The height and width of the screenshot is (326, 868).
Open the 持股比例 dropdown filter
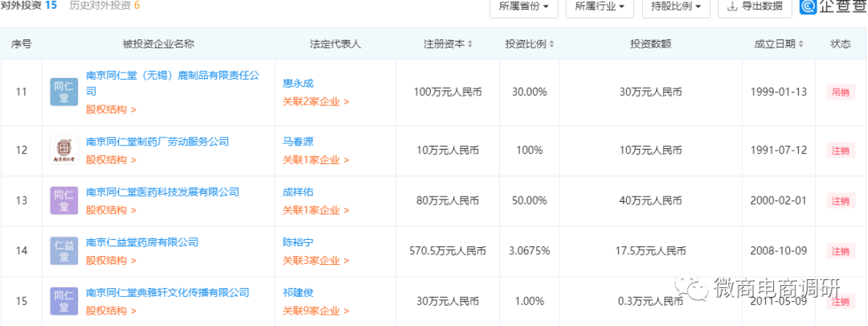click(676, 6)
